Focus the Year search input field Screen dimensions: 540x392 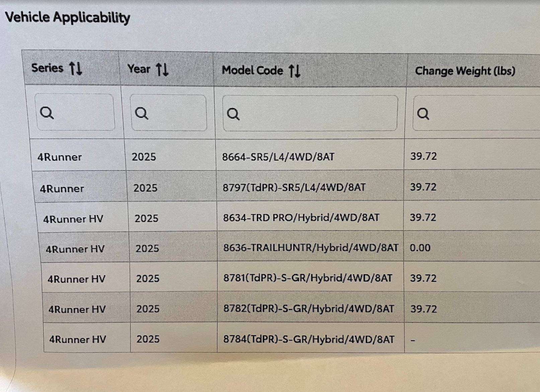168,113
